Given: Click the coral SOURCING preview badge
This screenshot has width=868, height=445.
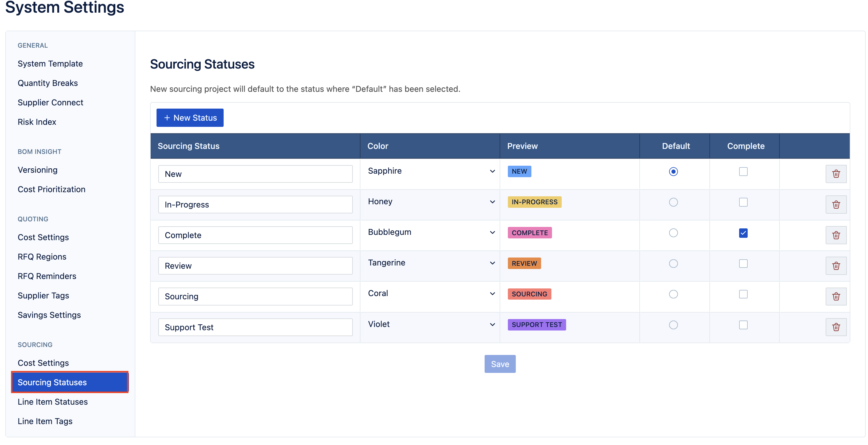Looking at the screenshot, I should pos(529,294).
